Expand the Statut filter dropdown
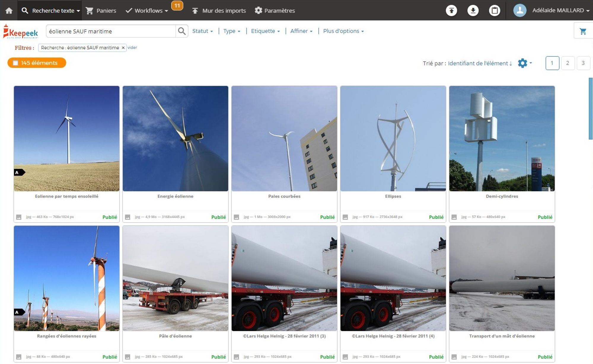 (203, 31)
